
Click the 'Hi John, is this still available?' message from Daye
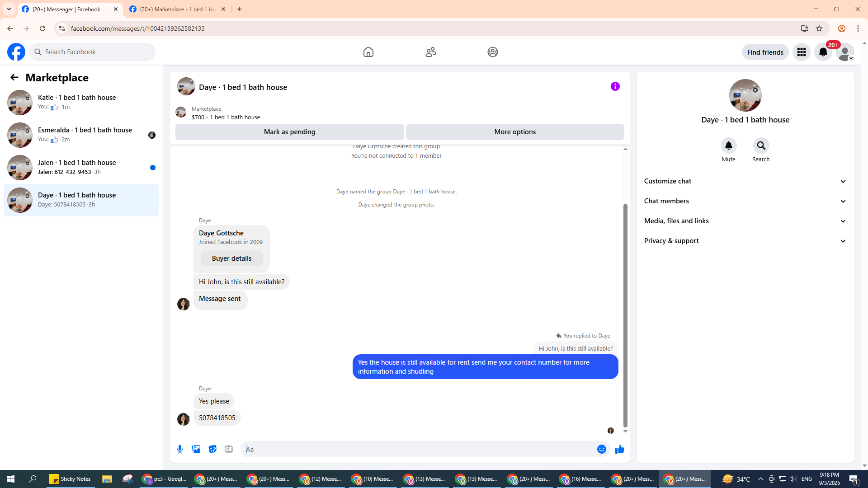tap(241, 282)
